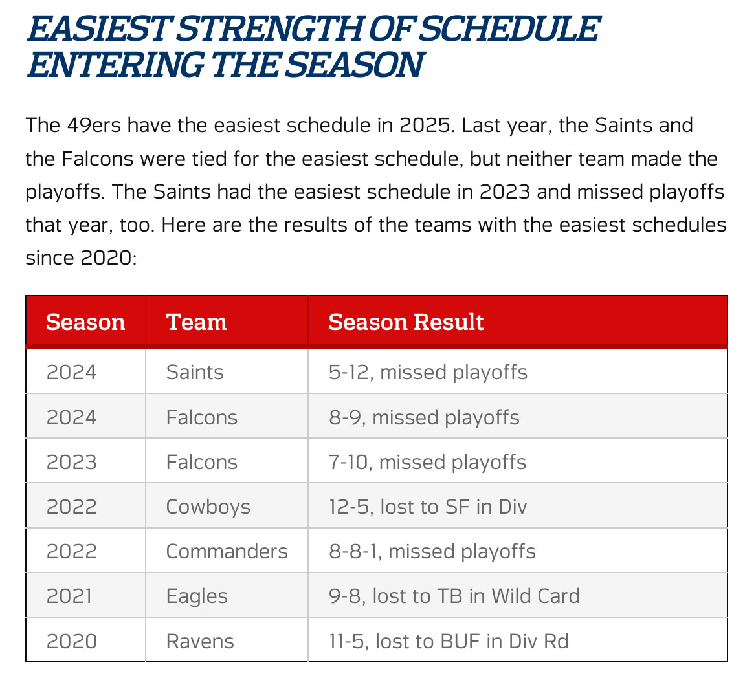Click the 2021 season cell
The height and width of the screenshot is (700, 756).
tap(69, 596)
